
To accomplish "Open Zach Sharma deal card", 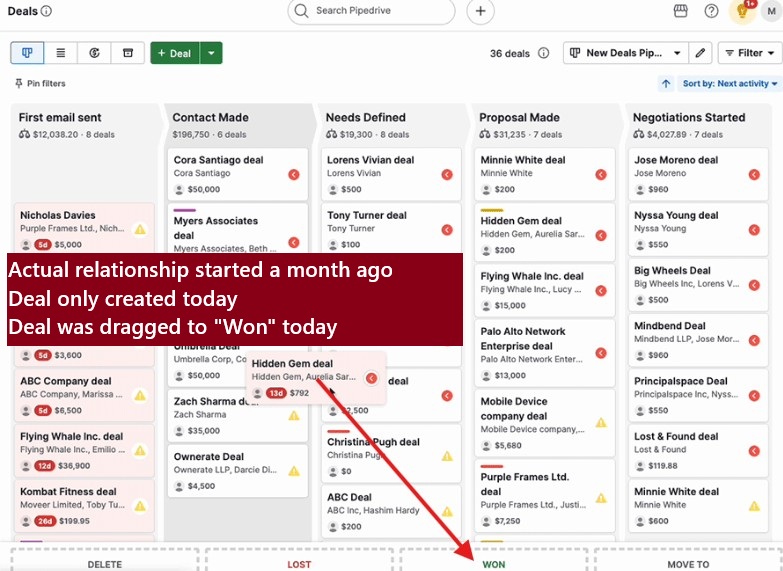I will 238,416.
